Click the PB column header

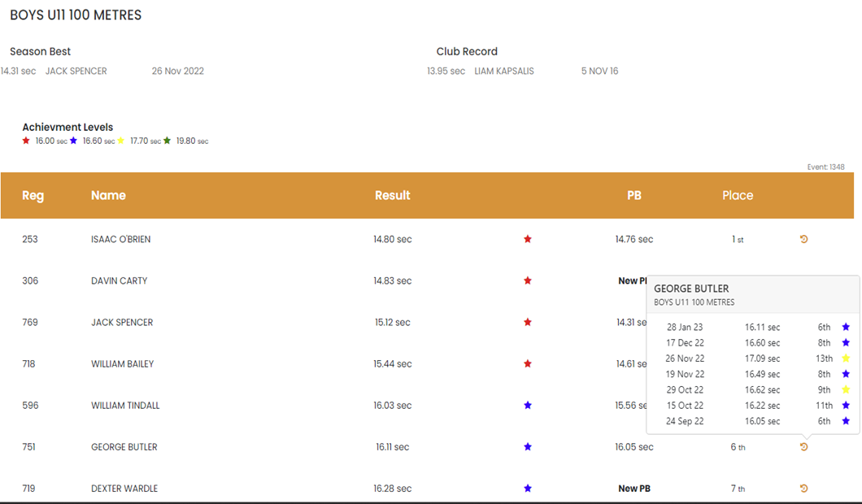click(x=634, y=195)
